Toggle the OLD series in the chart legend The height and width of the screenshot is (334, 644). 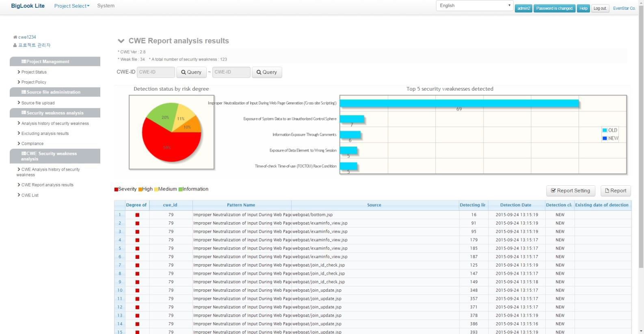pos(610,130)
